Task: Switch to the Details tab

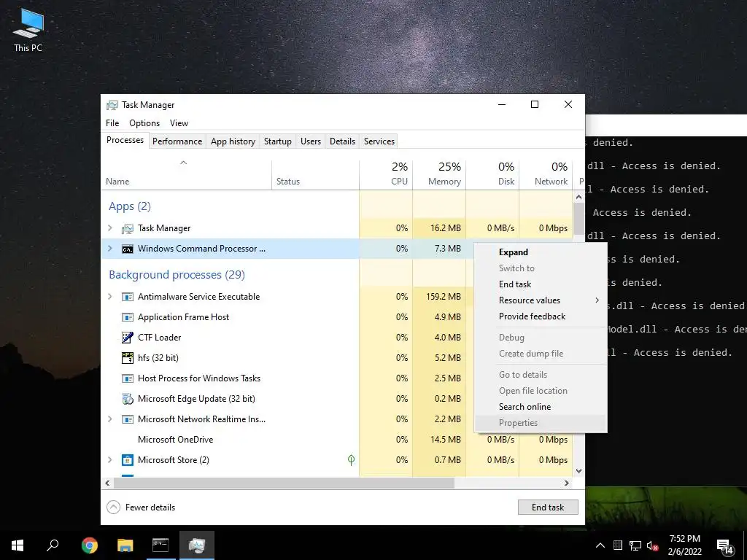Action: (x=343, y=141)
